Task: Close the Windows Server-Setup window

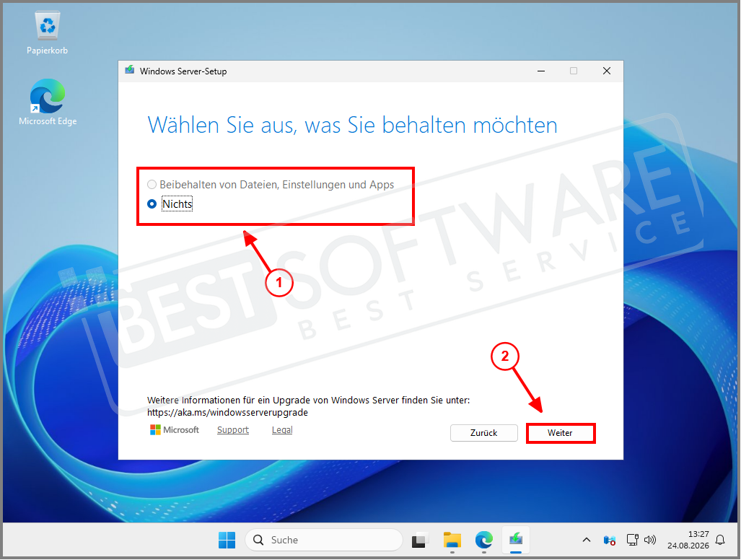Action: [x=607, y=71]
